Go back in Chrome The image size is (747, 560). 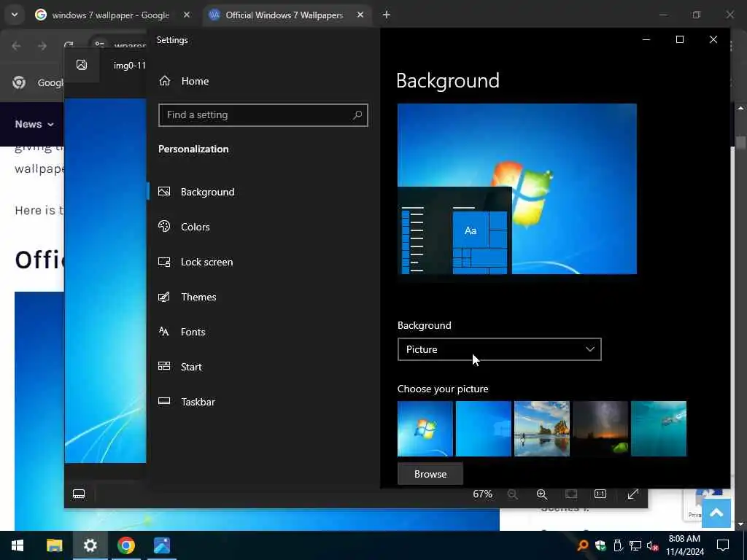pyautogui.click(x=16, y=46)
